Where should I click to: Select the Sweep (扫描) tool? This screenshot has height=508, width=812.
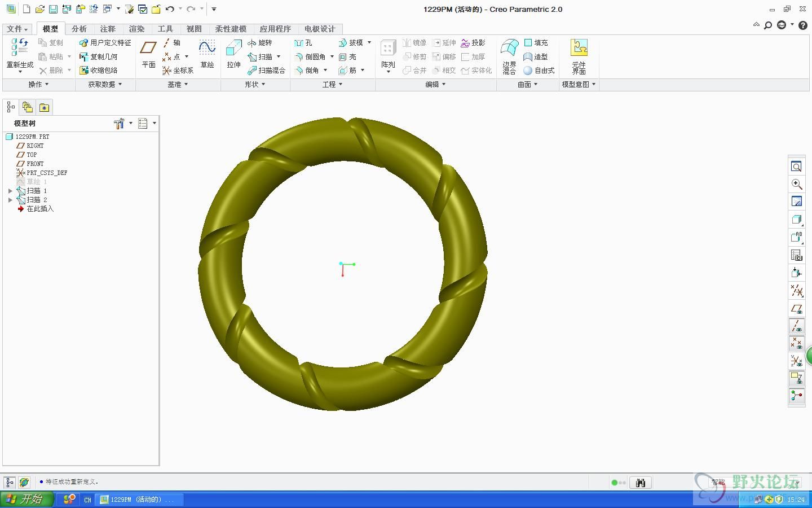click(x=260, y=56)
